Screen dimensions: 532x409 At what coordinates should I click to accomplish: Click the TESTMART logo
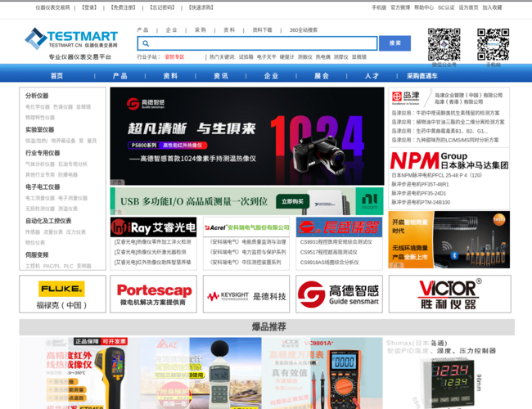pos(70,38)
